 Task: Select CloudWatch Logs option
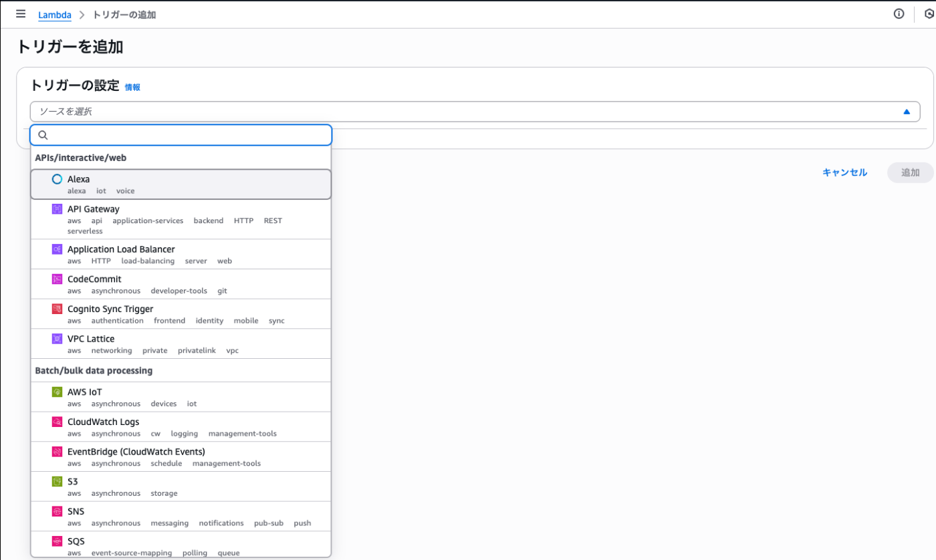[x=181, y=427]
